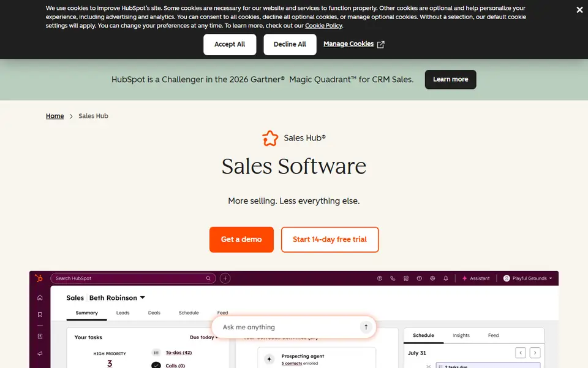The image size is (588, 368).
Task: Click the To-dos list icon
Action: (156, 353)
